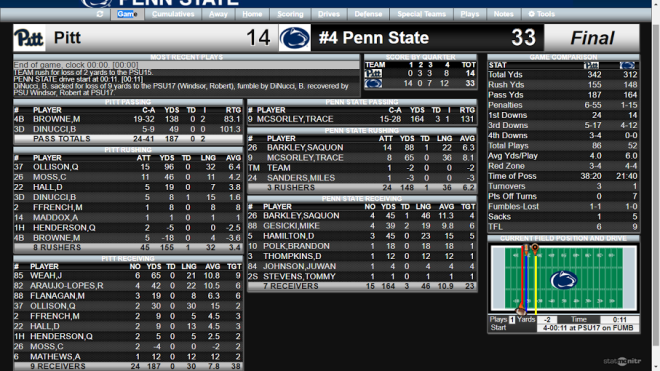The image size is (660, 371).
Task: Click the orange location pin on the field diagram
Action: [535, 248]
